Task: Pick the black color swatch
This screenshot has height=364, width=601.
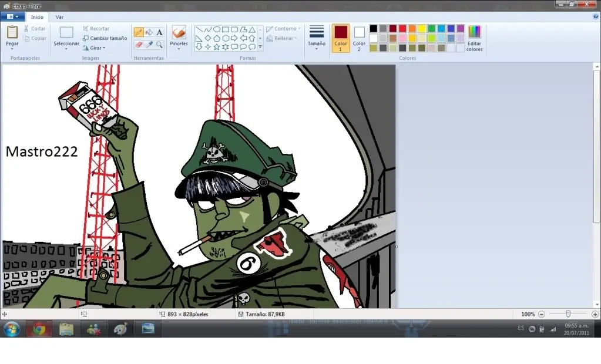Action: coord(373,28)
